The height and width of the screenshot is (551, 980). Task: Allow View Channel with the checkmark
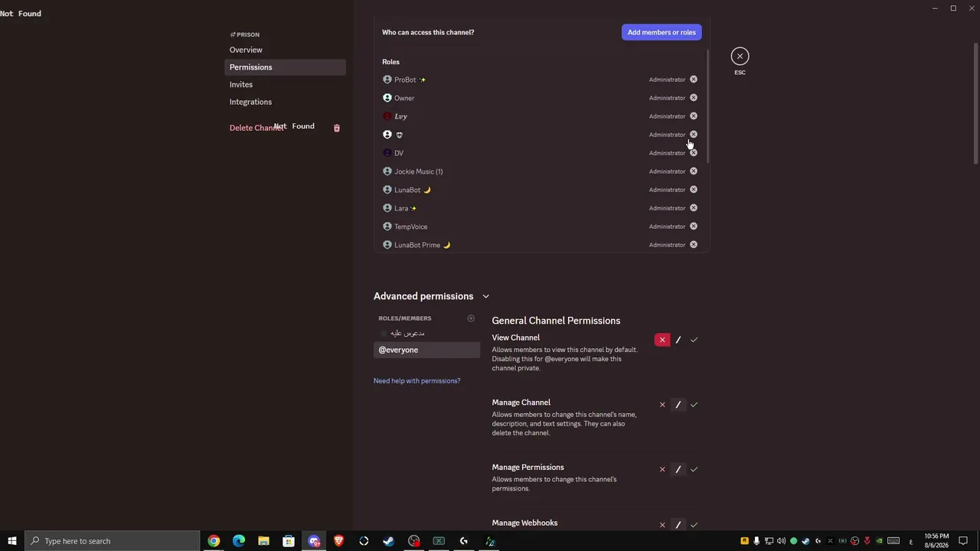click(694, 340)
